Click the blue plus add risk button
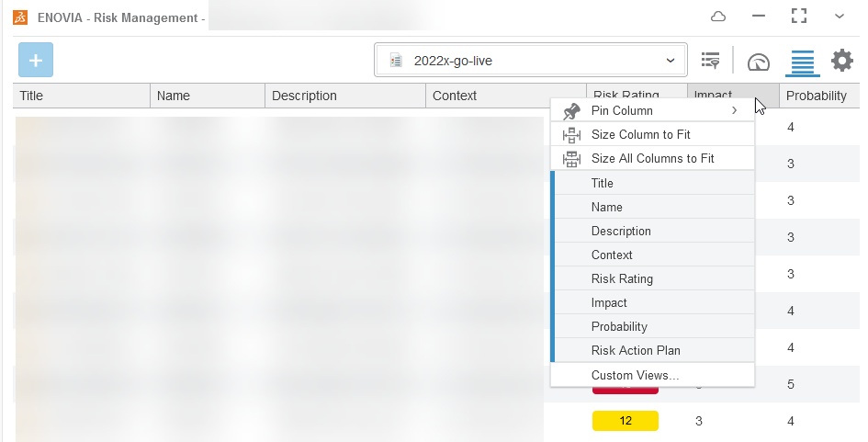The height and width of the screenshot is (442, 868). (x=36, y=60)
